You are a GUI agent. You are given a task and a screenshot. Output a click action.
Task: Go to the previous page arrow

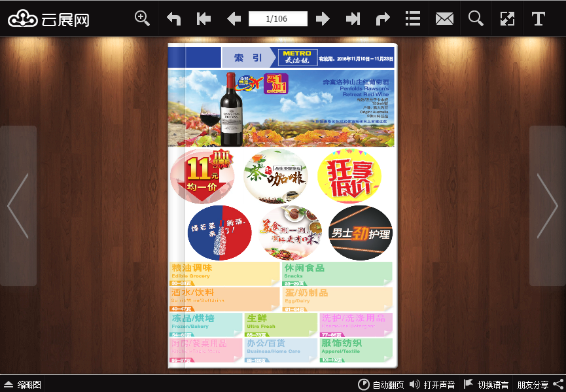coord(234,18)
